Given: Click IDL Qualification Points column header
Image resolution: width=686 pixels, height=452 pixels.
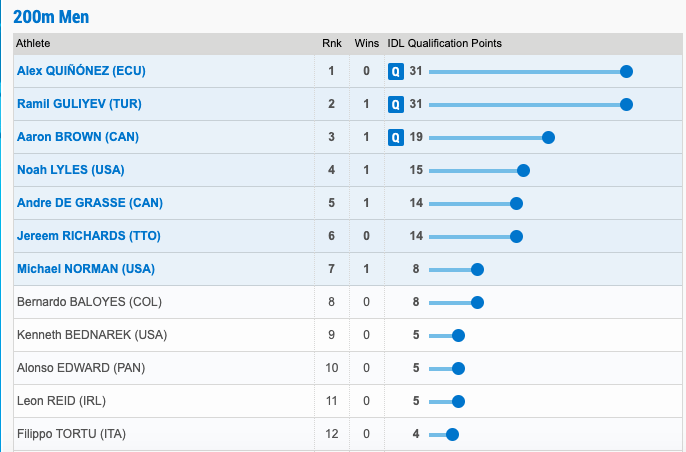Looking at the screenshot, I should pos(444,43).
